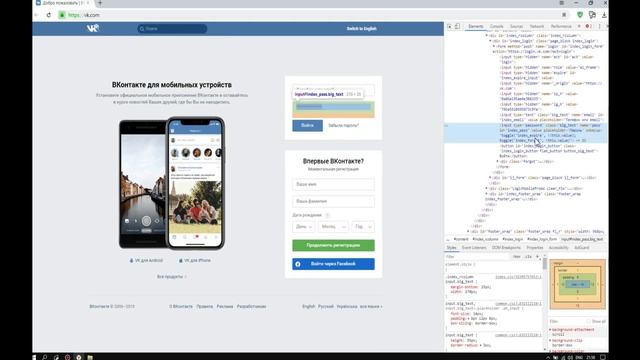The width and height of the screenshot is (640, 360).
Task: Click the Ваша фамилия input field
Action: 333,202
